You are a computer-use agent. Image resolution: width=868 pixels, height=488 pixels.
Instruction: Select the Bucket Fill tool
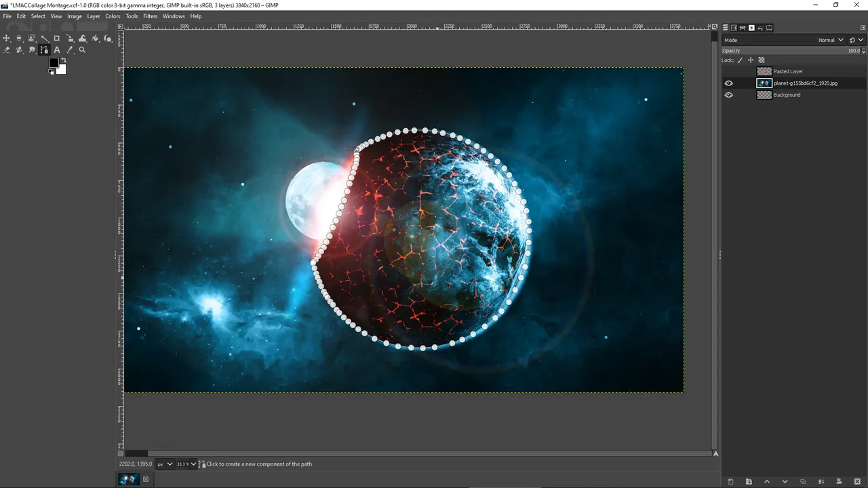95,39
